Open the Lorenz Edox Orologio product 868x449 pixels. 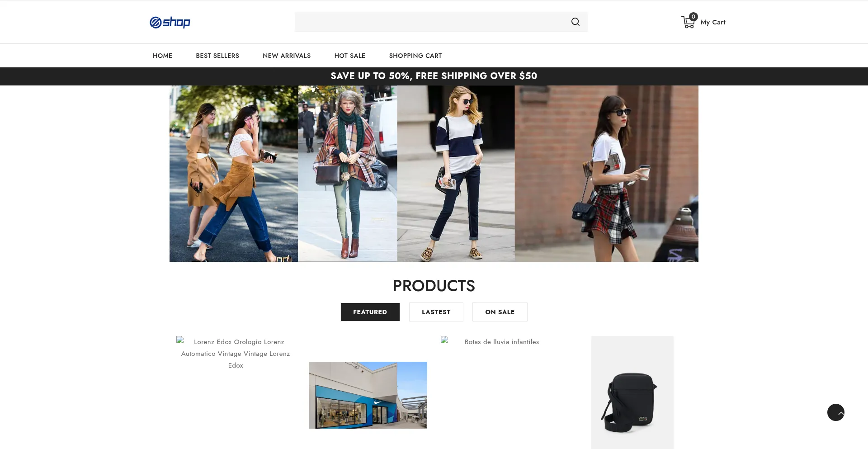coord(235,353)
